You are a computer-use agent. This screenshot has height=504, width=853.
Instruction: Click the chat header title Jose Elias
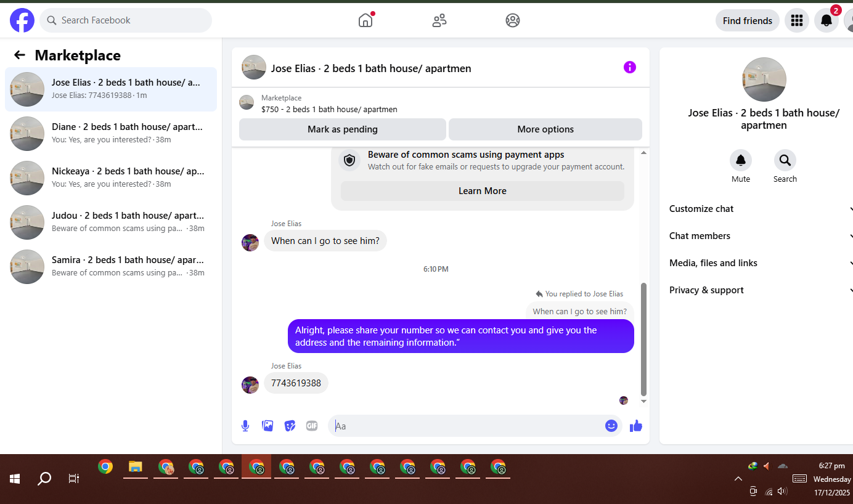click(x=371, y=68)
